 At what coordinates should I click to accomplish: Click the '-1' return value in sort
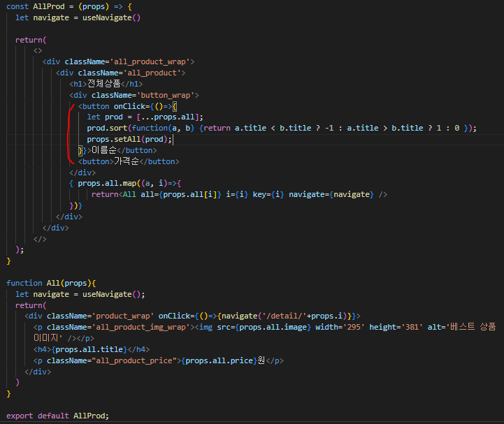(329, 128)
